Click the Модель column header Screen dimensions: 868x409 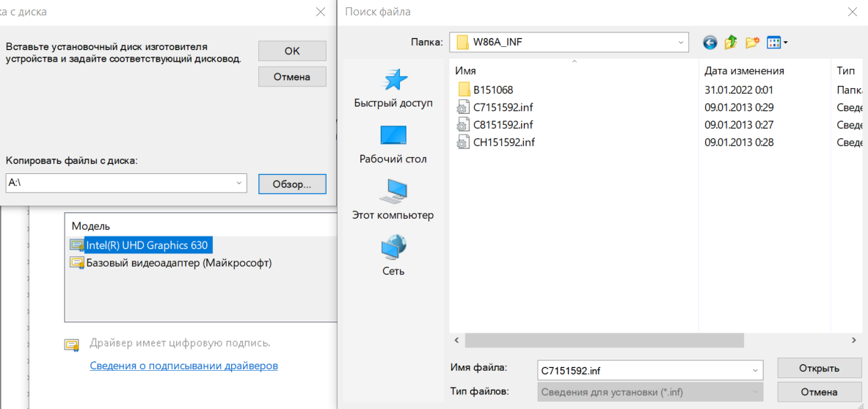[91, 226]
